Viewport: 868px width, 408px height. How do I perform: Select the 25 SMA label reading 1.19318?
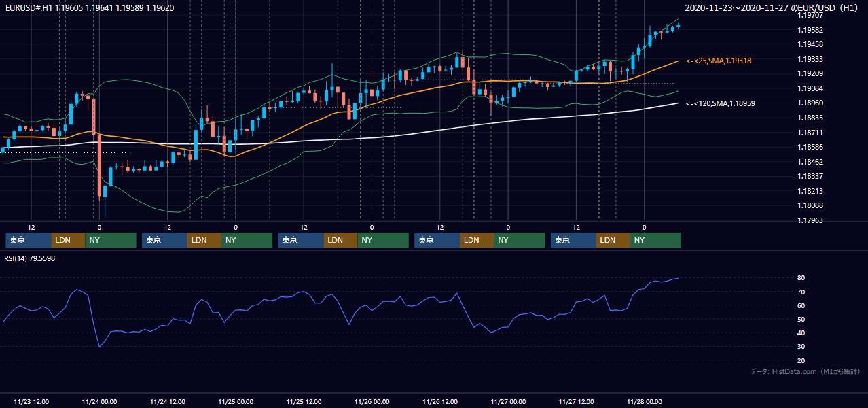point(719,61)
